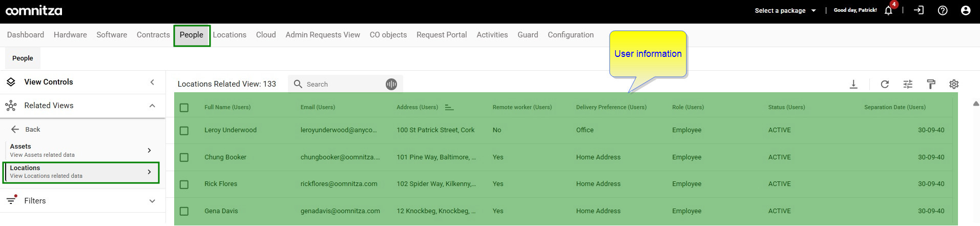Select the People sub-tab
The width and height of the screenshot is (980, 226).
click(x=23, y=58)
